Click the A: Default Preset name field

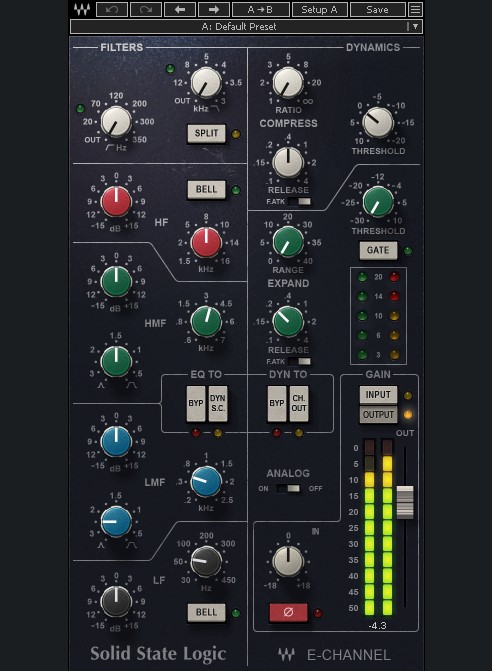pyautogui.click(x=239, y=27)
